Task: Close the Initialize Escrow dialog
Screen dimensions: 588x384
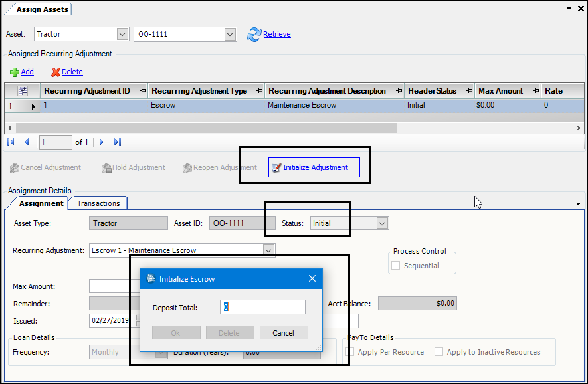Action: point(312,278)
